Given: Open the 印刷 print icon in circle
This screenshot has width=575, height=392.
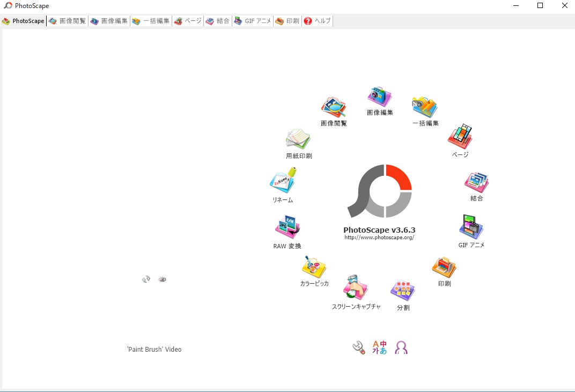Looking at the screenshot, I should 444,268.
